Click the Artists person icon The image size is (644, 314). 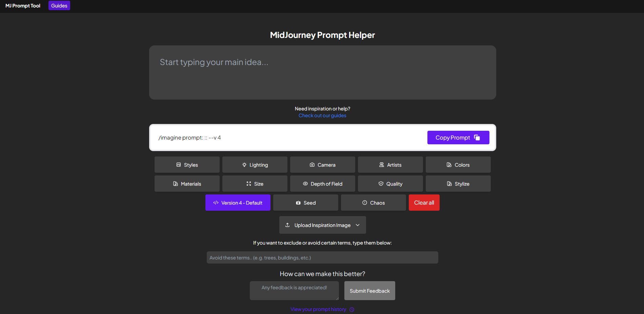381,165
